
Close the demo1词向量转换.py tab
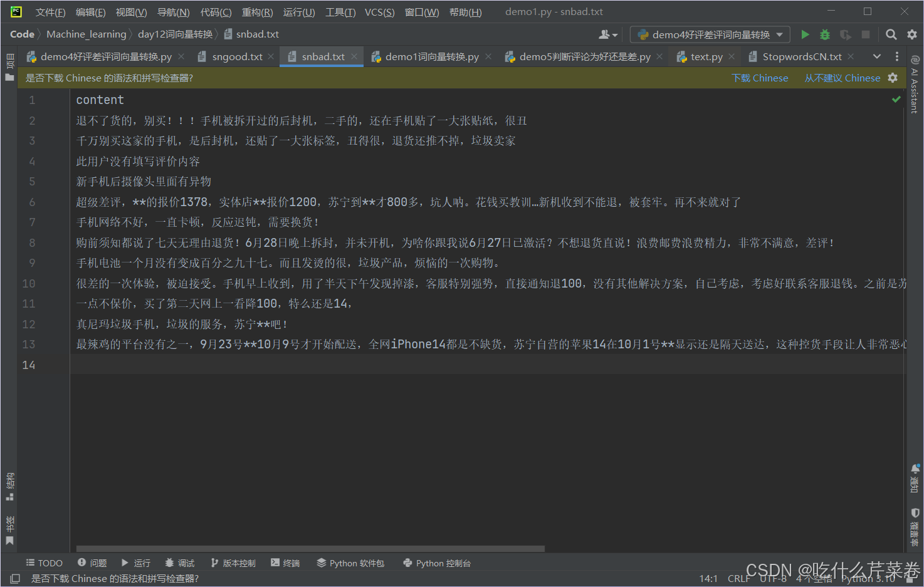488,56
